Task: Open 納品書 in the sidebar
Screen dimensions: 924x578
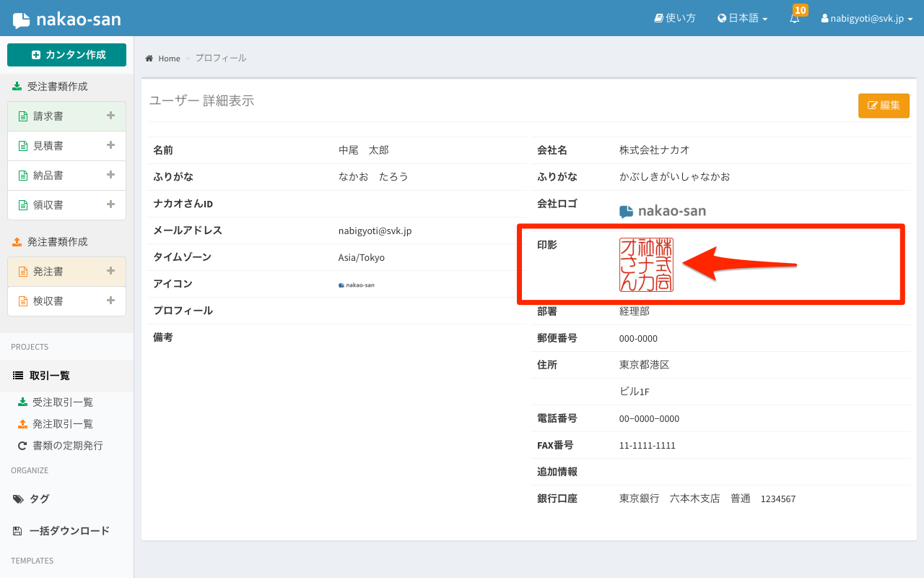Action: [x=48, y=176]
